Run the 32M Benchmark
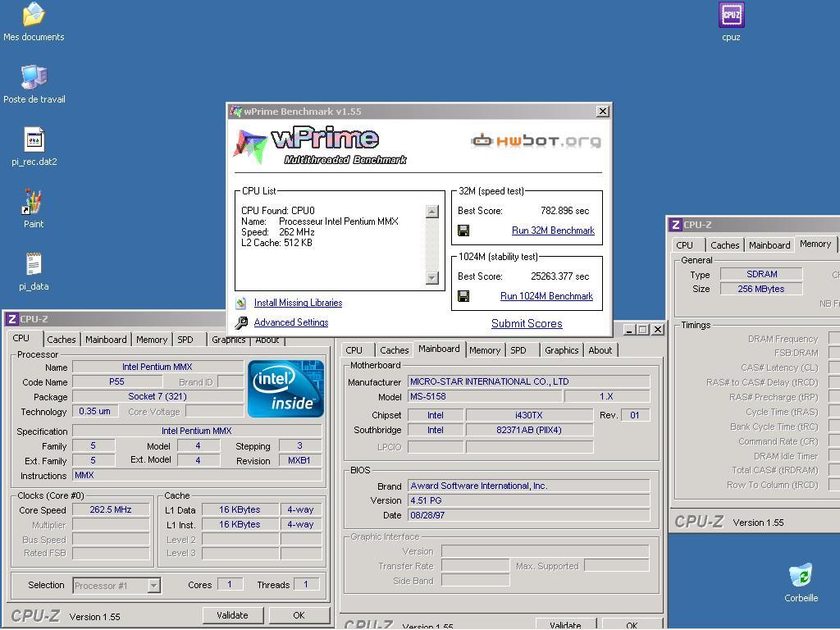This screenshot has height=630, width=840. tap(553, 231)
